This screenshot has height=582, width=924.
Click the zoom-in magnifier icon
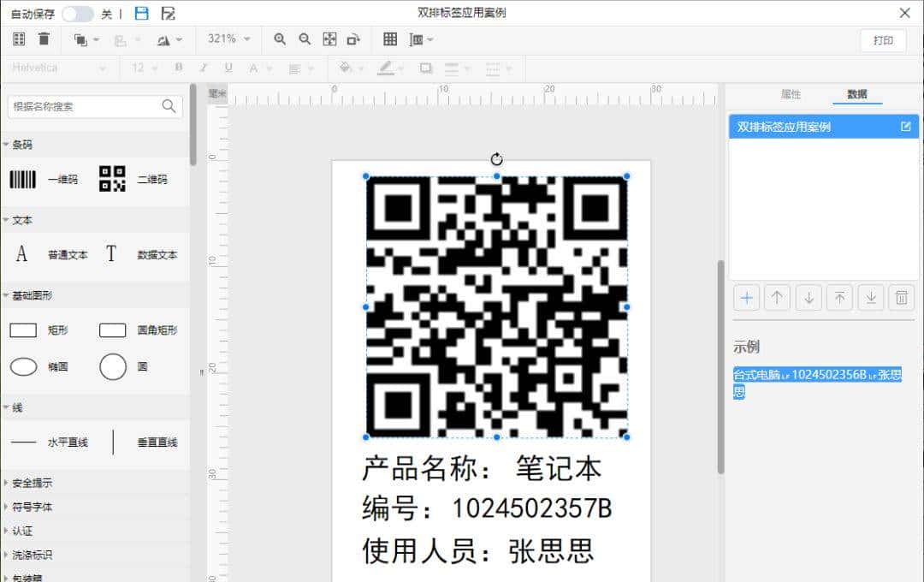(x=281, y=39)
